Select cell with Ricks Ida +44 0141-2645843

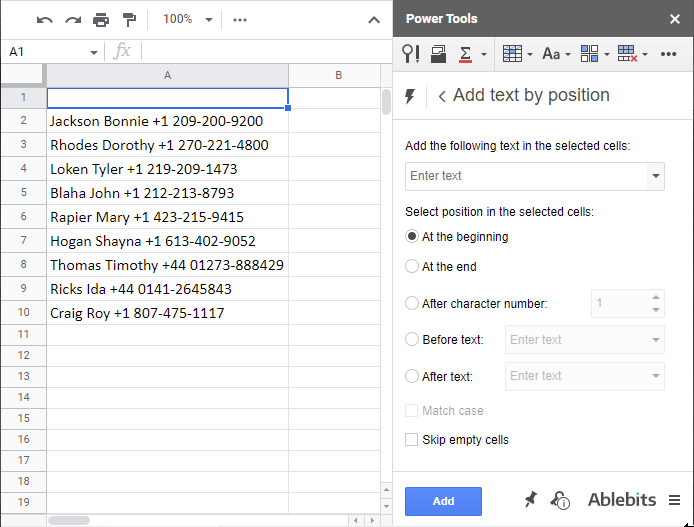coord(167,289)
